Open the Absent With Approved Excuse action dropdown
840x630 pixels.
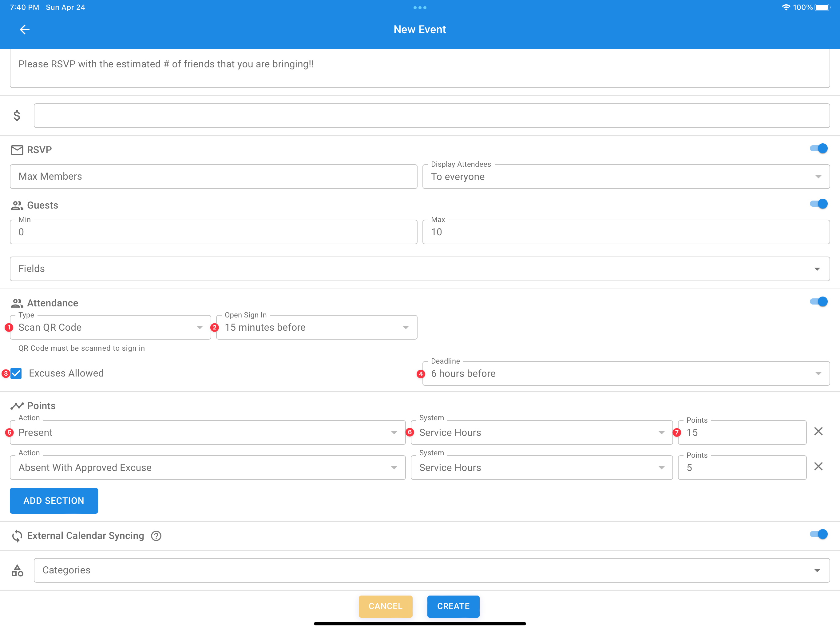[208, 468]
